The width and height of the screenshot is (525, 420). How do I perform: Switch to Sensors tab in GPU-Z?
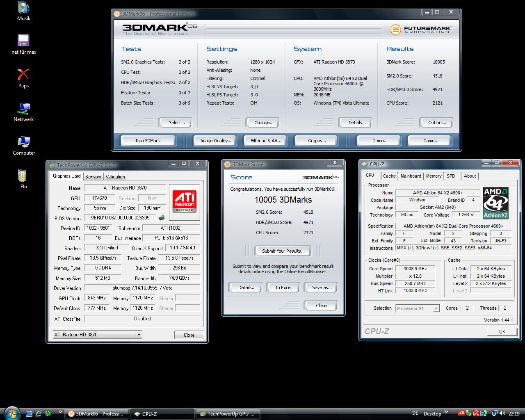click(93, 177)
